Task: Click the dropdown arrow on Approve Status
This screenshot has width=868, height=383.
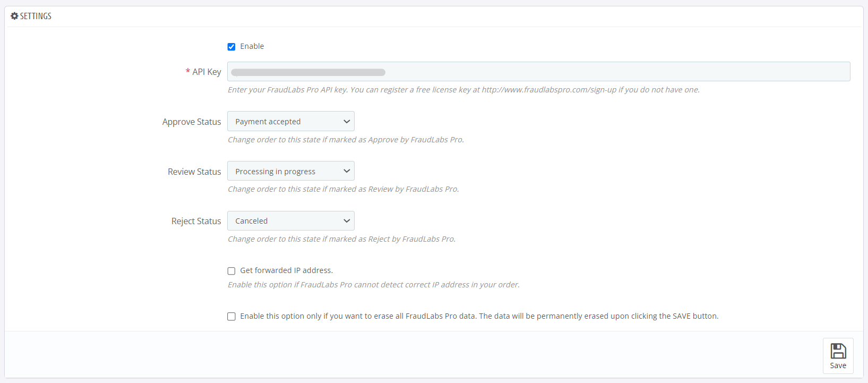Action: tap(347, 121)
